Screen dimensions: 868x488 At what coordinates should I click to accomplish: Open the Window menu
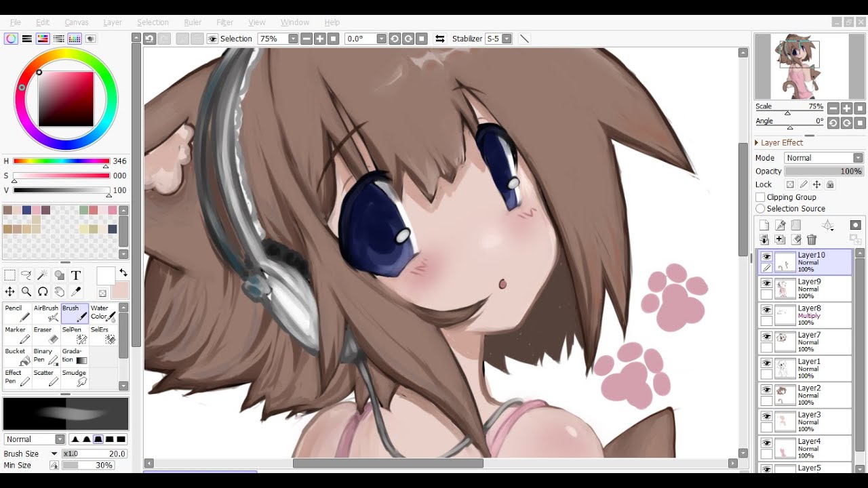tap(295, 22)
